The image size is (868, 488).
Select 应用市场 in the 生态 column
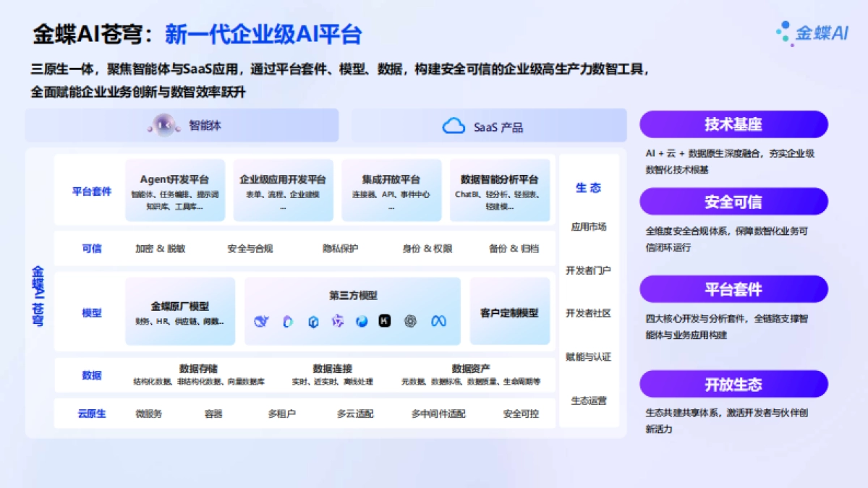[590, 226]
